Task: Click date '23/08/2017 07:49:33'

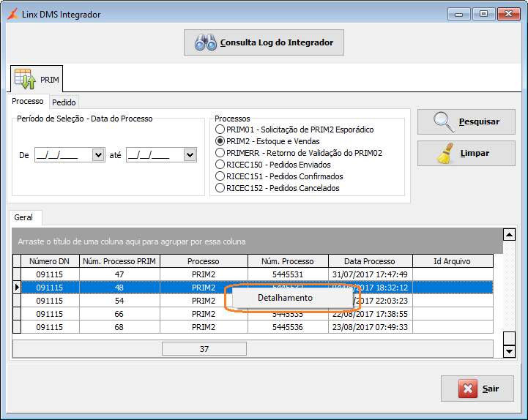Action: click(x=370, y=327)
